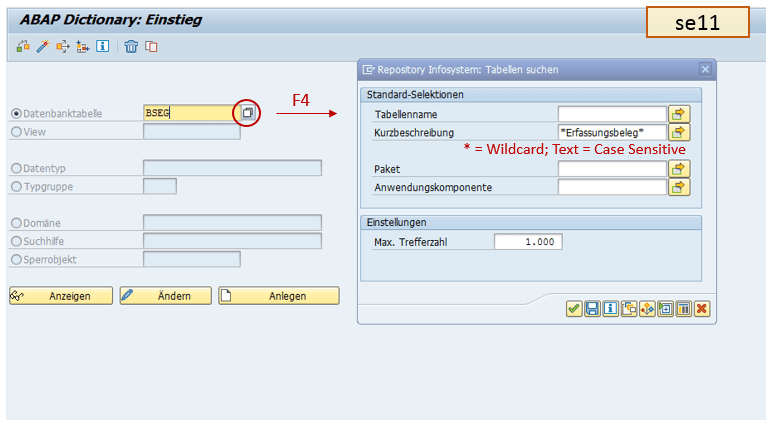The height and width of the screenshot is (425, 773).
Task: Click the Anlegen button
Action: tap(279, 296)
